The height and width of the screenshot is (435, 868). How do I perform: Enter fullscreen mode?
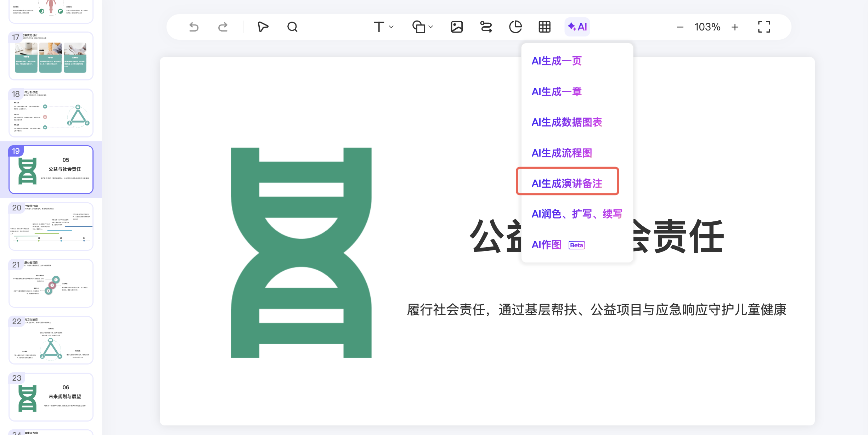tap(764, 27)
